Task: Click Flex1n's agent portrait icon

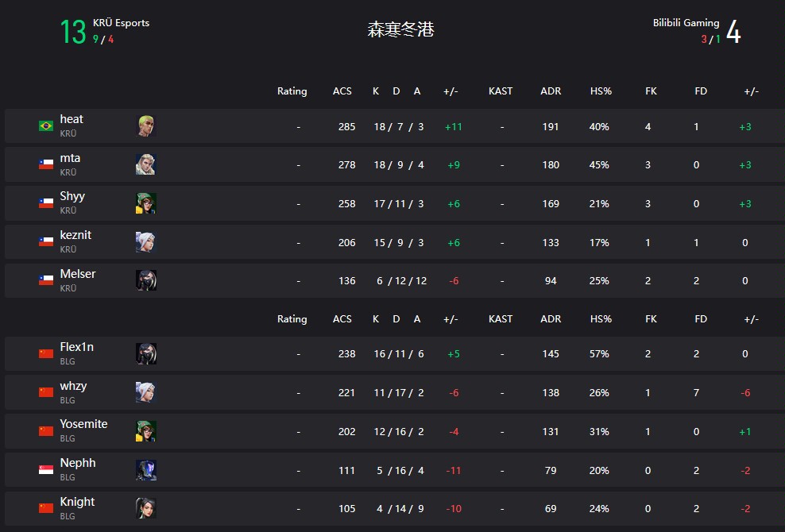Action: pyautogui.click(x=145, y=353)
